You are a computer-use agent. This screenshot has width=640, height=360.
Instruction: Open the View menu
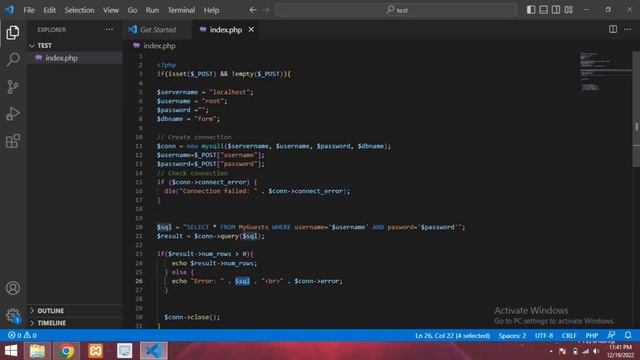tap(111, 10)
